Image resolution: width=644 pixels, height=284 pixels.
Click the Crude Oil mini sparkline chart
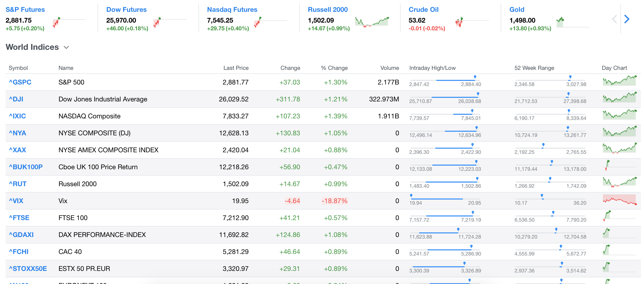tap(459, 22)
